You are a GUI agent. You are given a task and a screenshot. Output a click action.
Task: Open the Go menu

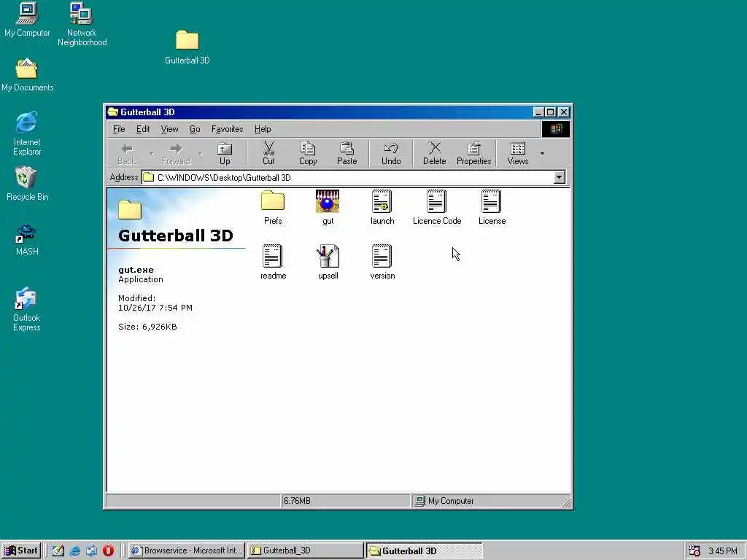point(194,129)
